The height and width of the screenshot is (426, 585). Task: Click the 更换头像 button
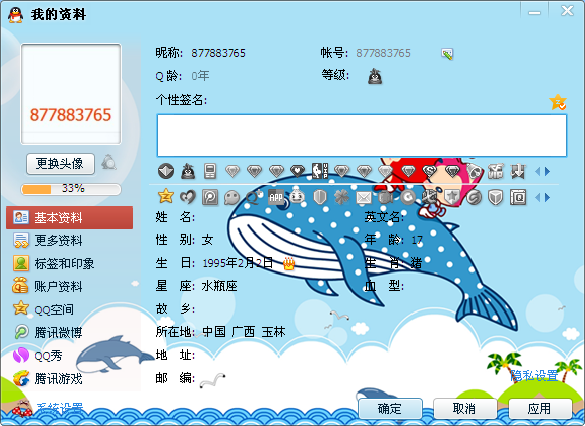pos(60,164)
